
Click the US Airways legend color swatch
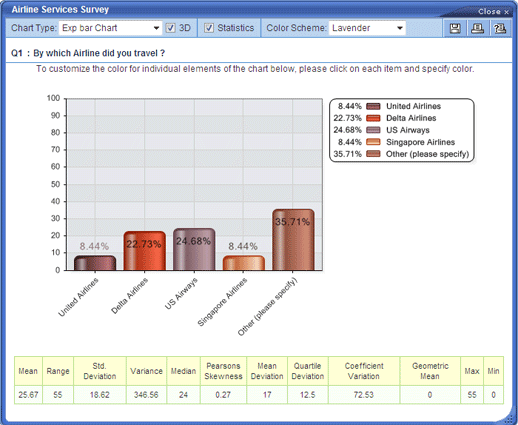coord(373,130)
